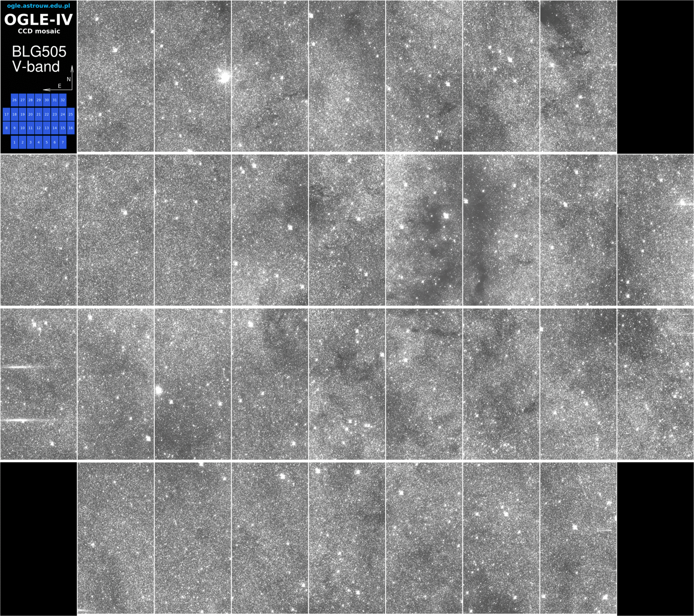Select chip 32 in the blue layout map
The image size is (694, 616).
coord(63,100)
